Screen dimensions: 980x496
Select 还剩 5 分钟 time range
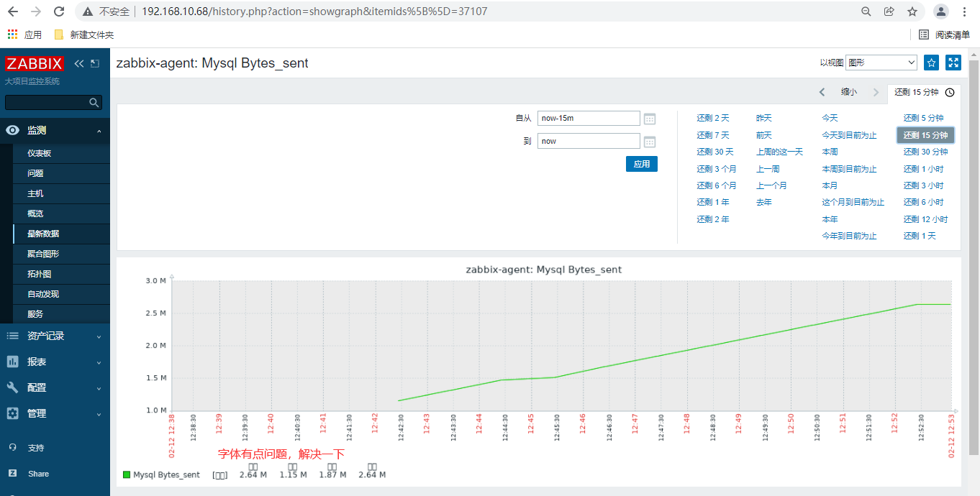point(924,118)
